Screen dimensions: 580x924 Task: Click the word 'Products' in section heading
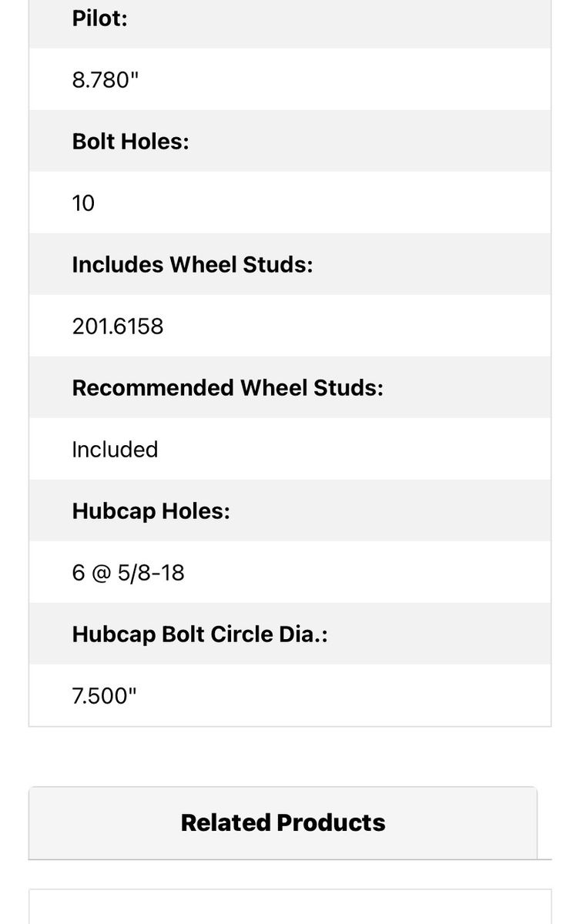tap(331, 822)
